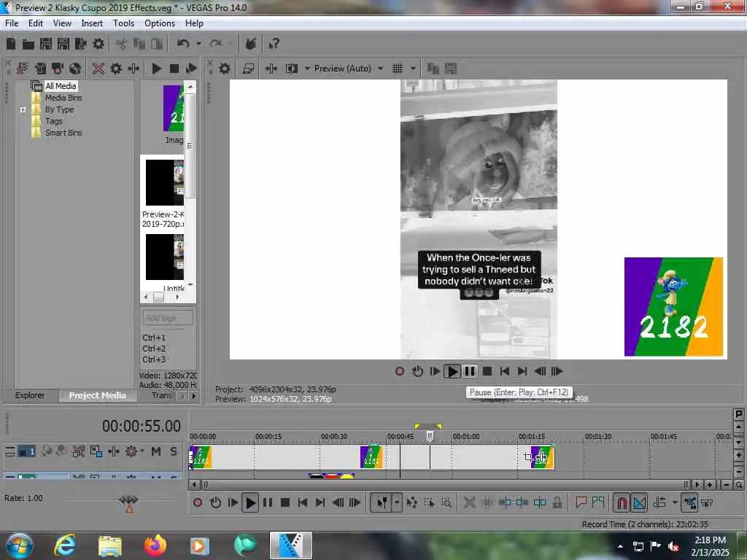Open Internet Explorer from the taskbar
The image size is (747, 560).
pyautogui.click(x=64, y=545)
